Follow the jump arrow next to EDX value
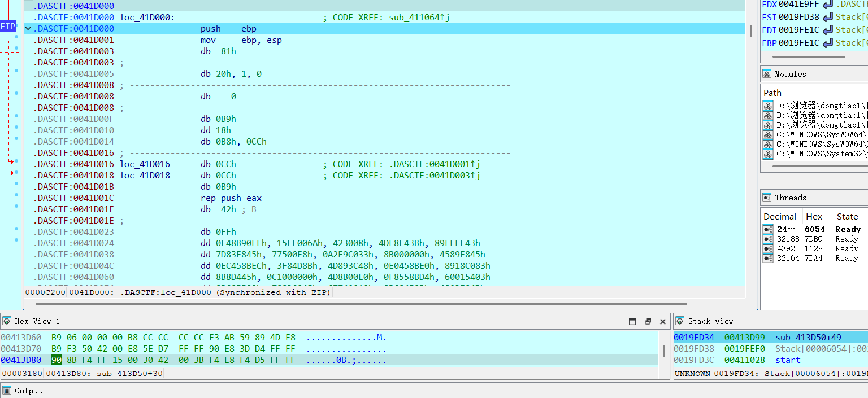Viewport: 868px width, 398px height. [x=827, y=5]
